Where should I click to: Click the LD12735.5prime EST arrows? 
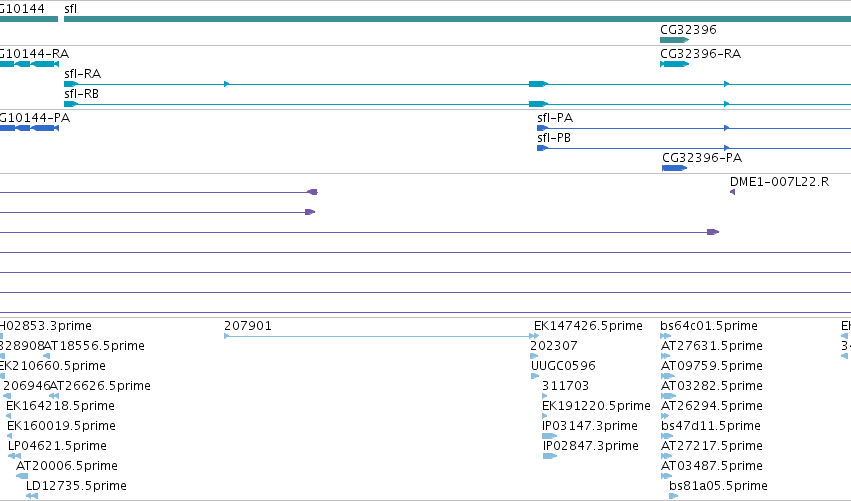[x=32, y=496]
